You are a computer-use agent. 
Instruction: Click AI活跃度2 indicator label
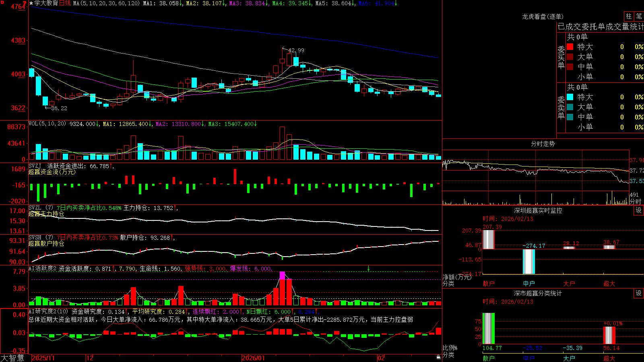pyautogui.click(x=43, y=269)
